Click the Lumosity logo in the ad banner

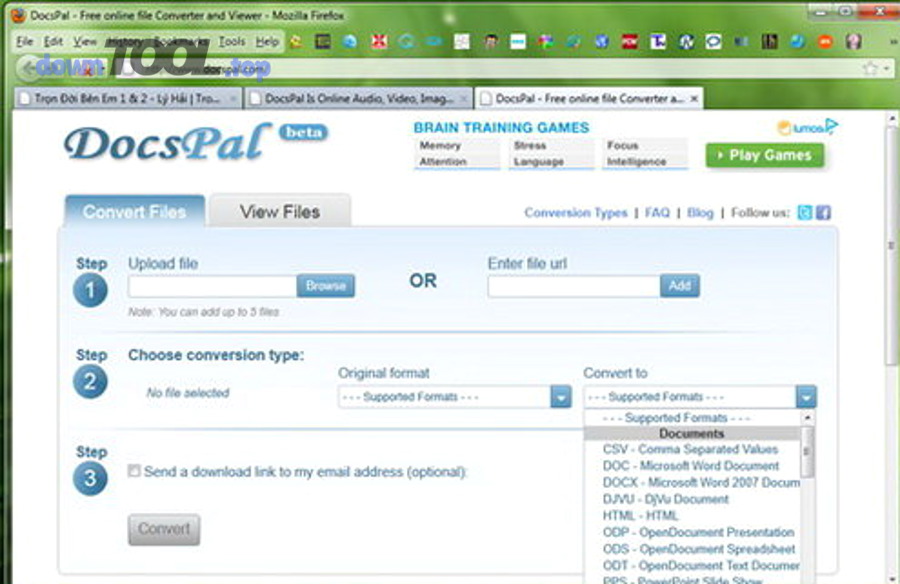pos(806,127)
